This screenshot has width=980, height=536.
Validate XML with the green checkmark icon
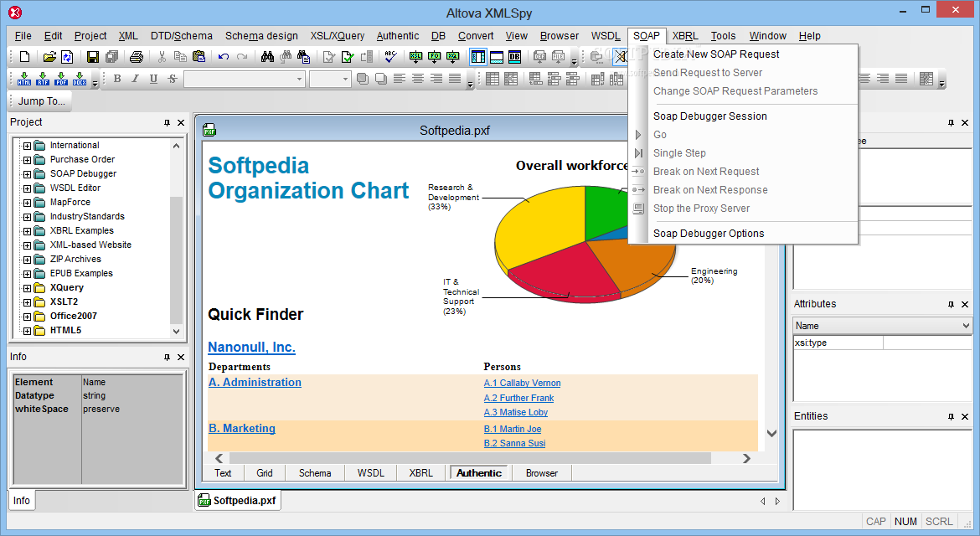point(348,57)
